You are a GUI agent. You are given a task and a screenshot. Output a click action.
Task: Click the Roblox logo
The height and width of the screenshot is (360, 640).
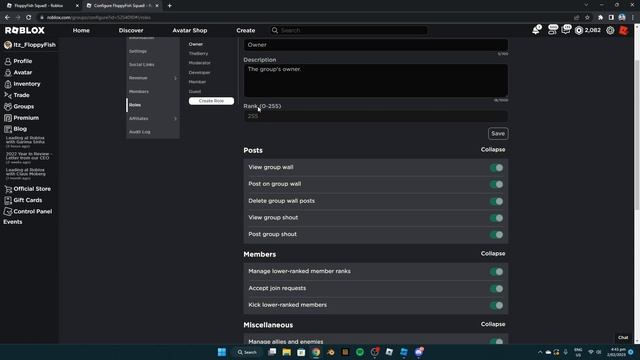point(24,31)
